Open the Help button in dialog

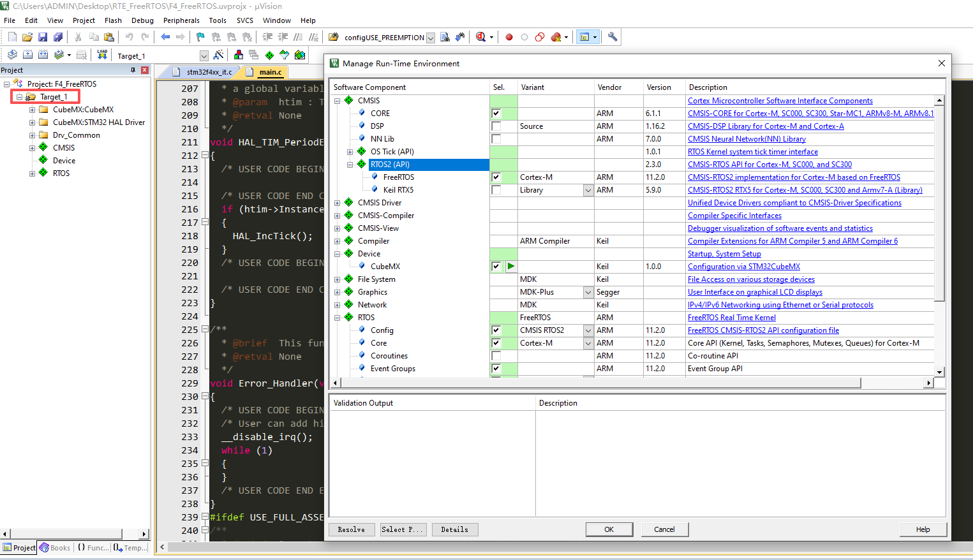coord(923,529)
